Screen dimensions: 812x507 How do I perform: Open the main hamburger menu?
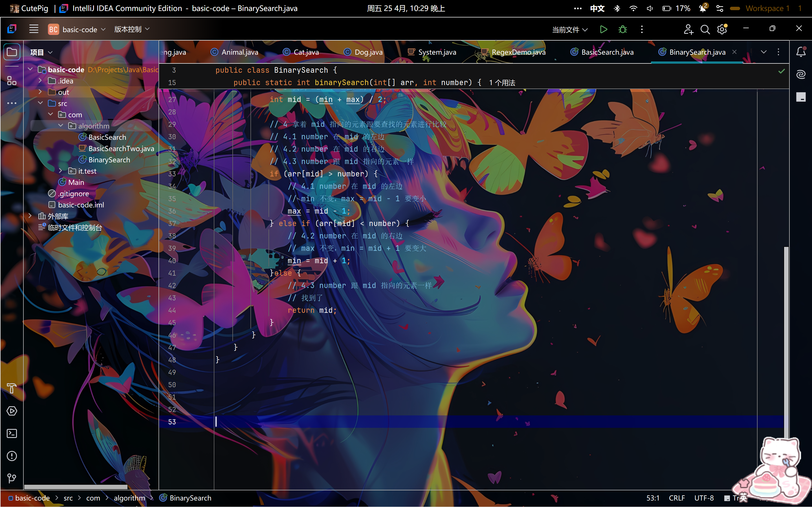coord(34,29)
